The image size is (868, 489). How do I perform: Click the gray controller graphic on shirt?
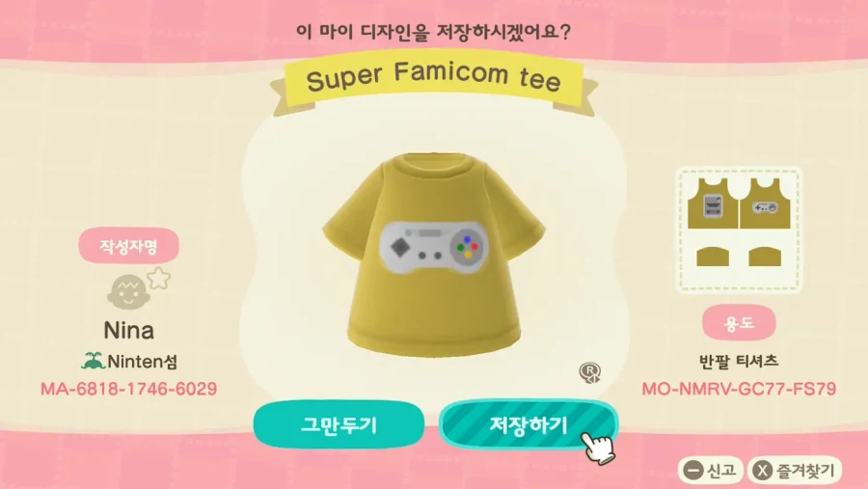(x=432, y=248)
